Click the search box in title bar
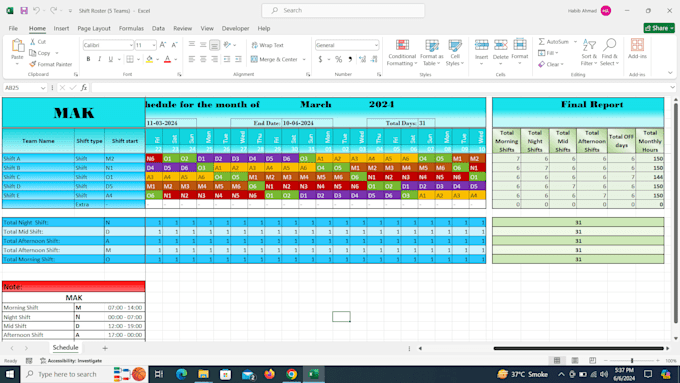The height and width of the screenshot is (383, 680). tap(343, 10)
